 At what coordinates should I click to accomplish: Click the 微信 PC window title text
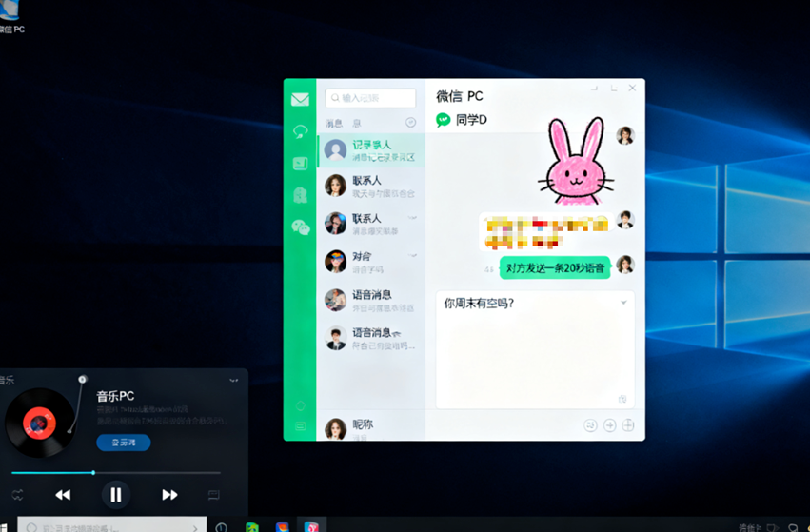(459, 96)
